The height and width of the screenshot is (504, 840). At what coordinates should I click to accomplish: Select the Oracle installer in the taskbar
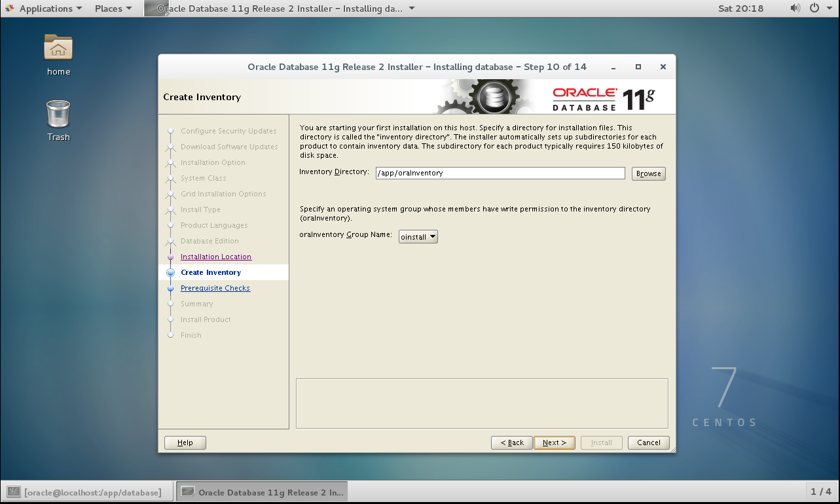pyautogui.click(x=262, y=491)
